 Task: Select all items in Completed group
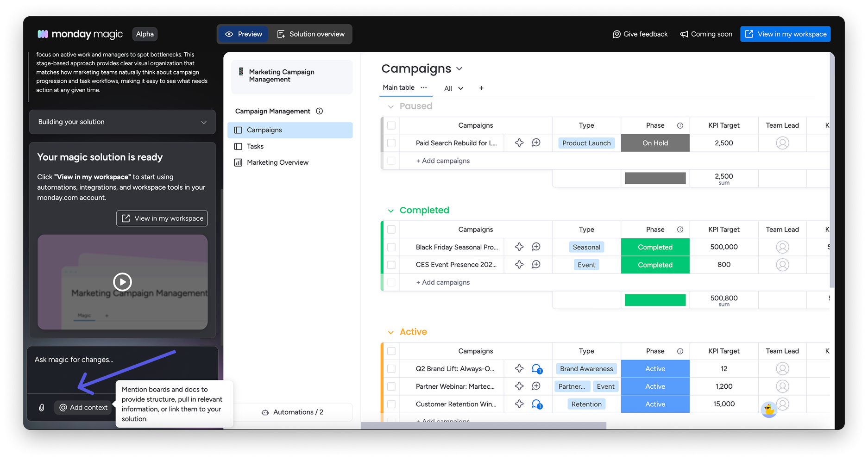[x=391, y=230]
